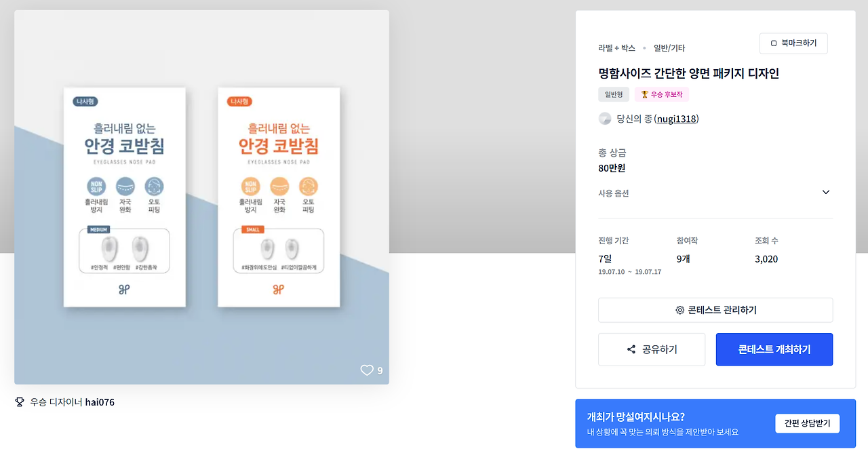The image size is (868, 451).
Task: Click the bookmark icon in 북마크하기 button
Action: (774, 43)
